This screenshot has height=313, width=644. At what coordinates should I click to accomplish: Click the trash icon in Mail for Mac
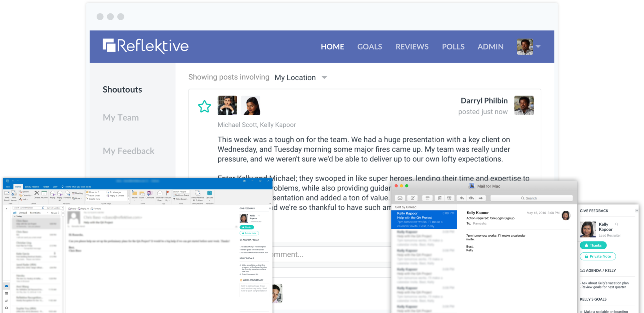(x=440, y=198)
